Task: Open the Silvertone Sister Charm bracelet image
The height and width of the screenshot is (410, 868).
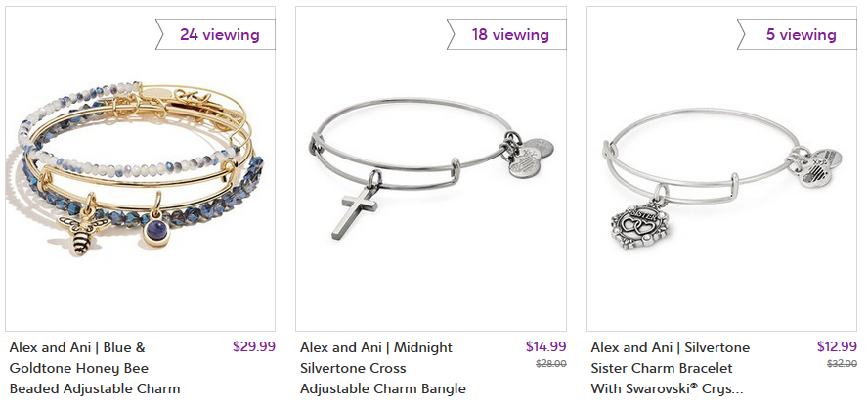Action: pos(721,168)
